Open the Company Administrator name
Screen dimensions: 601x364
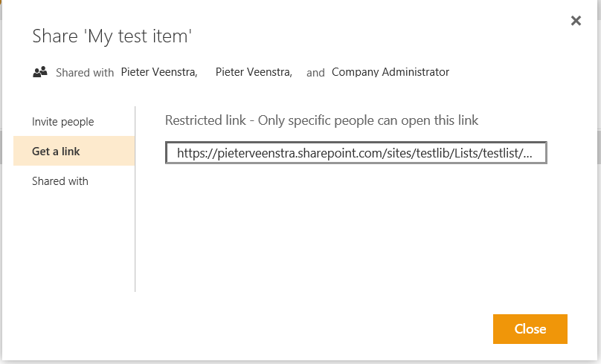coord(391,72)
